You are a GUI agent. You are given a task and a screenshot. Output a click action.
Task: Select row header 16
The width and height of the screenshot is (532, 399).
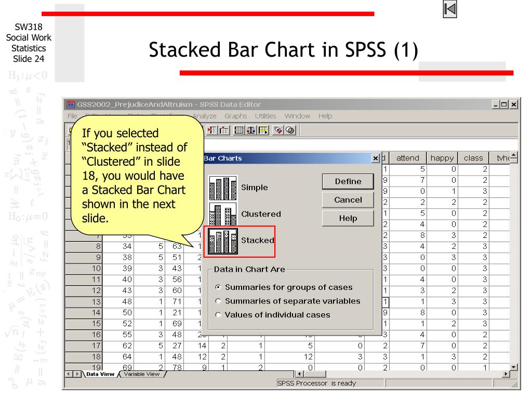[84, 335]
